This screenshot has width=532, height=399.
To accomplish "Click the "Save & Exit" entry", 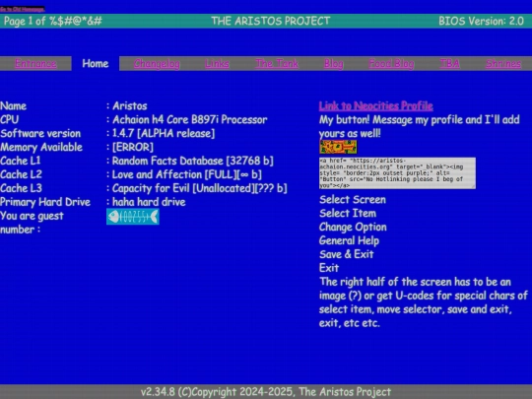I will [347, 254].
